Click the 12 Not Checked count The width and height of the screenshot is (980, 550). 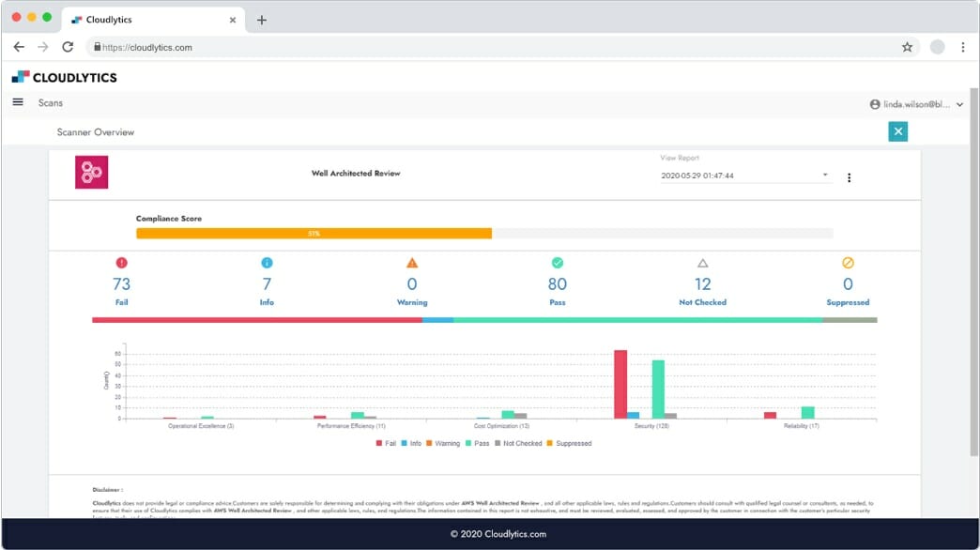[702, 284]
